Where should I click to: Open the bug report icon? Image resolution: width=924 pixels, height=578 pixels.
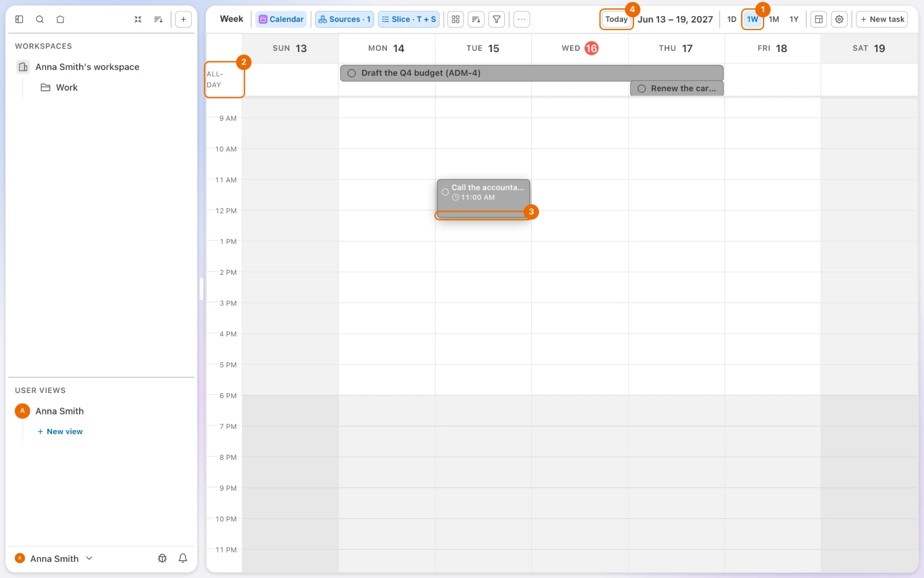pyautogui.click(x=162, y=558)
